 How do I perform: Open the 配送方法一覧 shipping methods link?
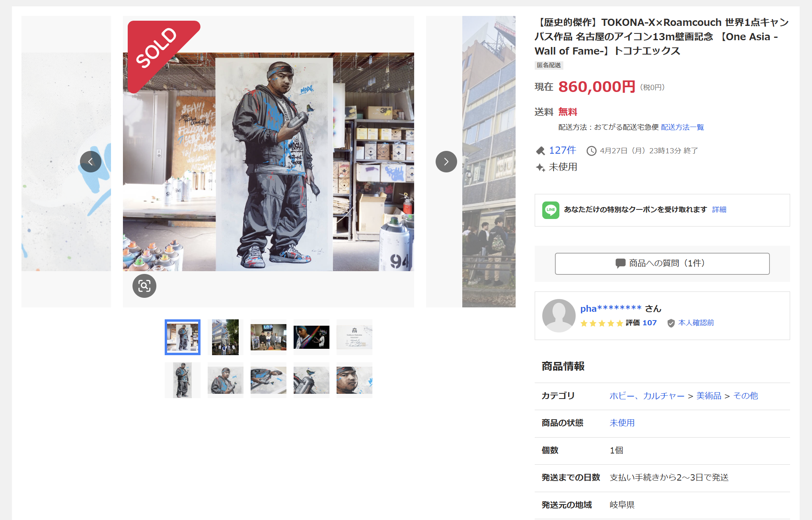click(x=683, y=127)
